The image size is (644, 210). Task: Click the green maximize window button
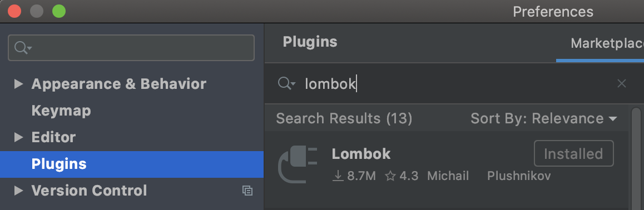pyautogui.click(x=59, y=11)
